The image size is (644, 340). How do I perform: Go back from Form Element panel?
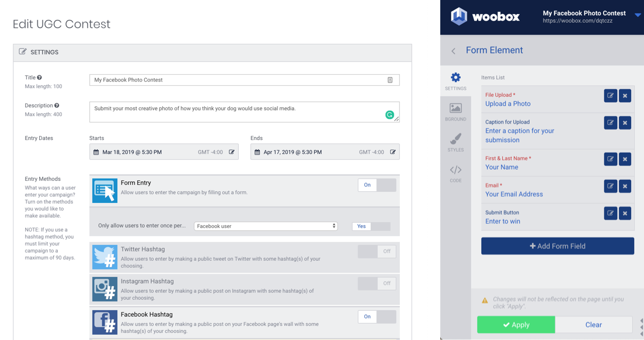tap(454, 51)
